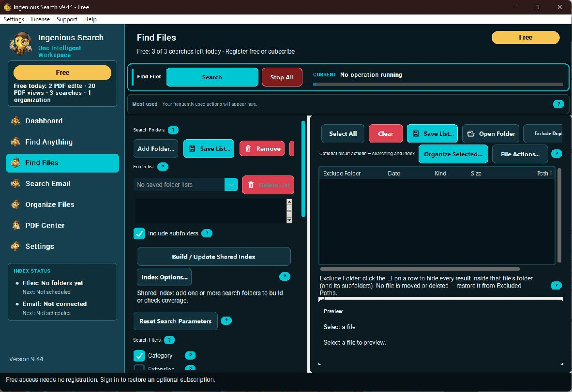
Task: Open Search Email from the sidebar
Action: tap(62, 184)
